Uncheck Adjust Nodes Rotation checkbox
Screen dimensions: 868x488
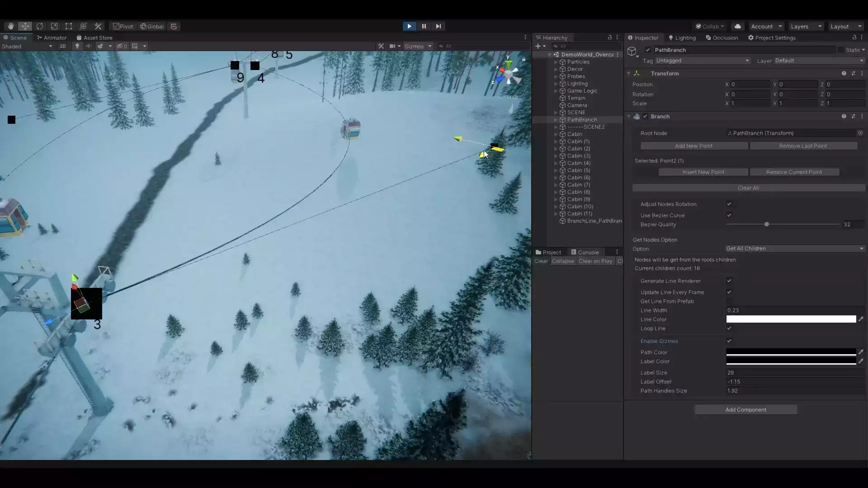tap(729, 204)
